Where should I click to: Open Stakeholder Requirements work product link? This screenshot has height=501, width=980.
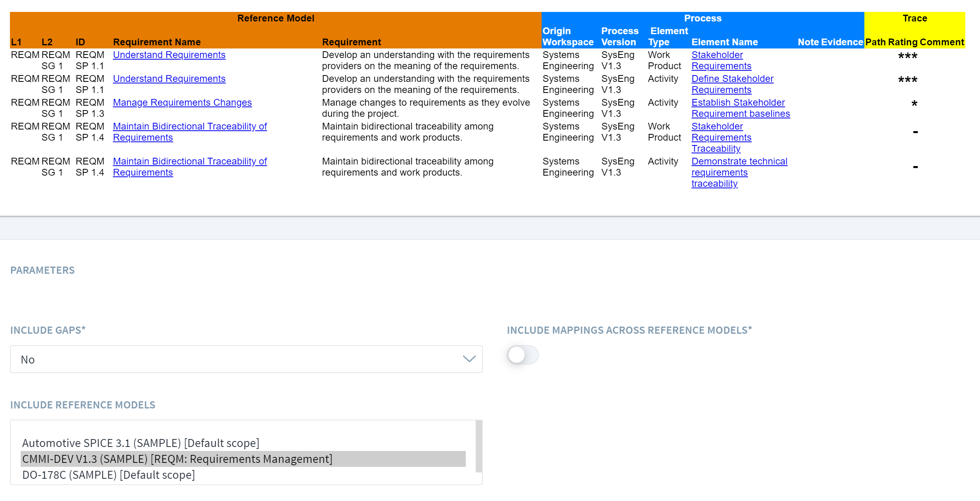tap(717, 55)
